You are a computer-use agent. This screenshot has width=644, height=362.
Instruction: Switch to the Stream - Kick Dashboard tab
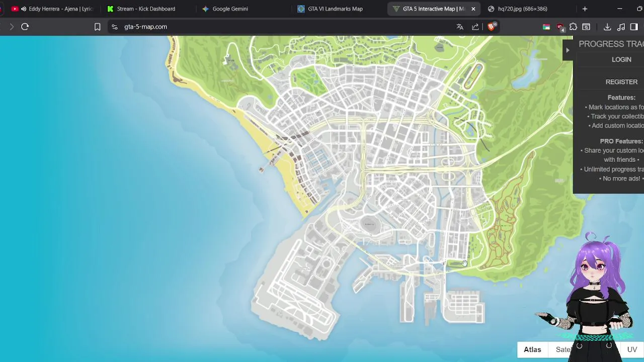point(146,9)
